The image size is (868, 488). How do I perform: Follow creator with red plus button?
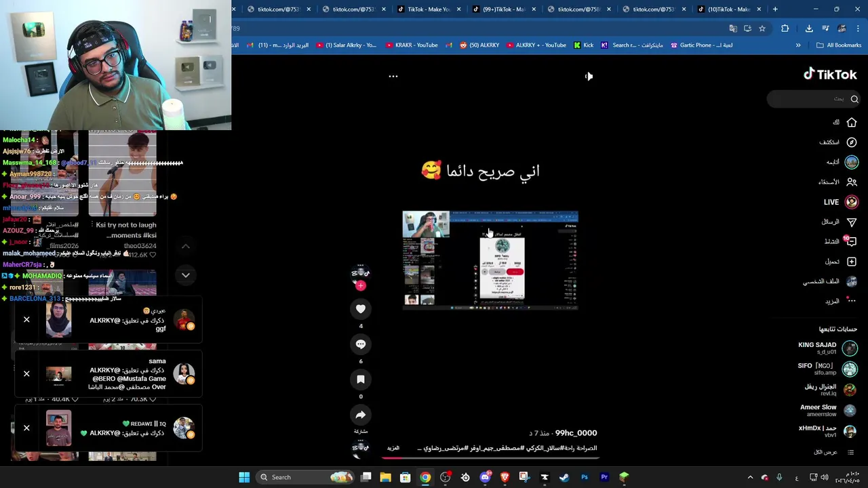point(361,286)
